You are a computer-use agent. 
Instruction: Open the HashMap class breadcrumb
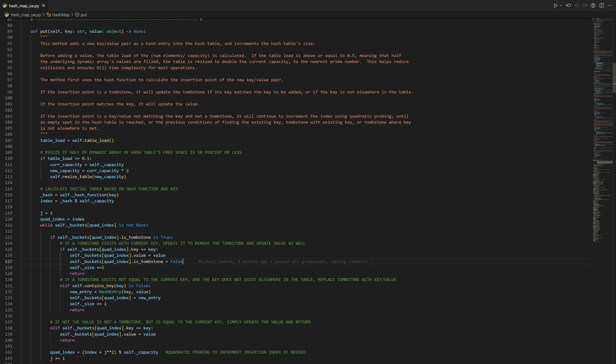tap(61, 15)
